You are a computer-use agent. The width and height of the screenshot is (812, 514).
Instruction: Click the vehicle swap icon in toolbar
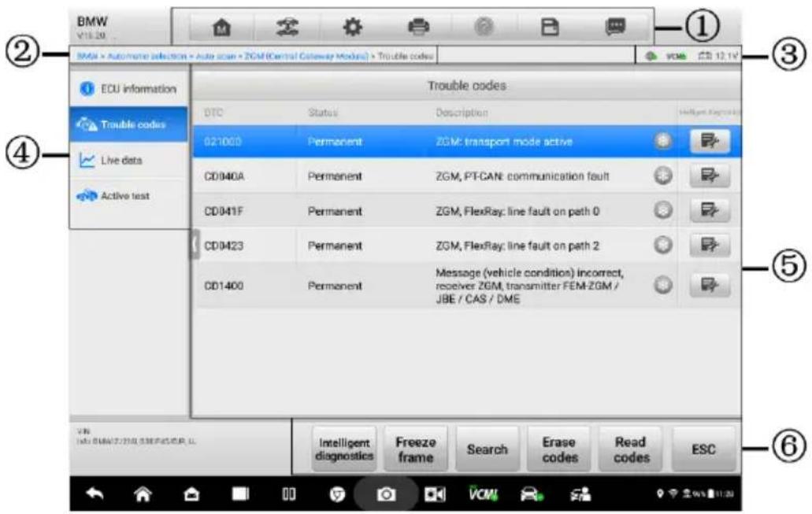point(287,27)
